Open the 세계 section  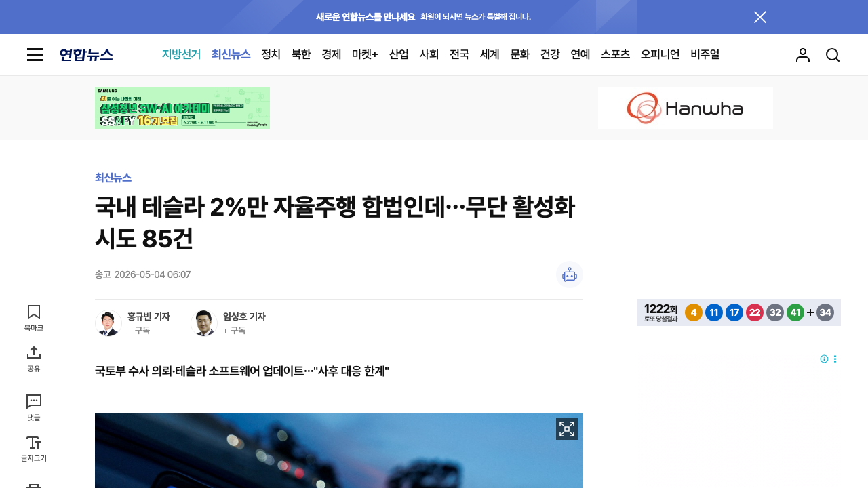490,54
